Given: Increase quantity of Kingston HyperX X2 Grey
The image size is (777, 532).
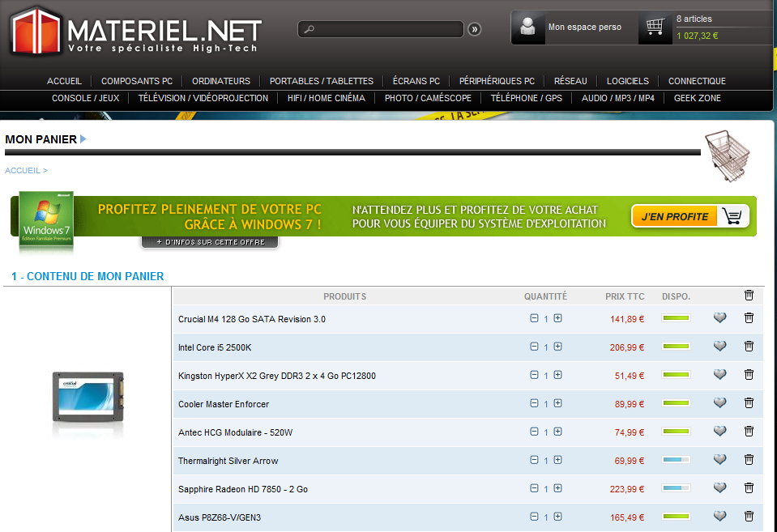Looking at the screenshot, I should tap(557, 375).
